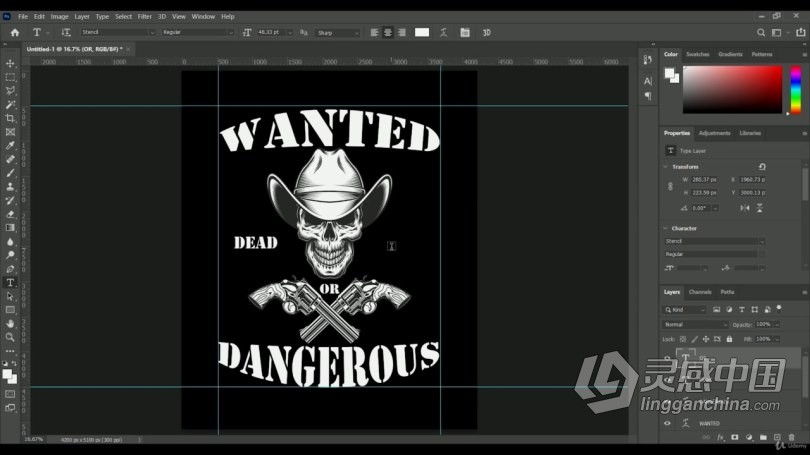Image resolution: width=810 pixels, height=455 pixels.
Task: Pick a hue on the rainbow slider
Action: coord(796,89)
